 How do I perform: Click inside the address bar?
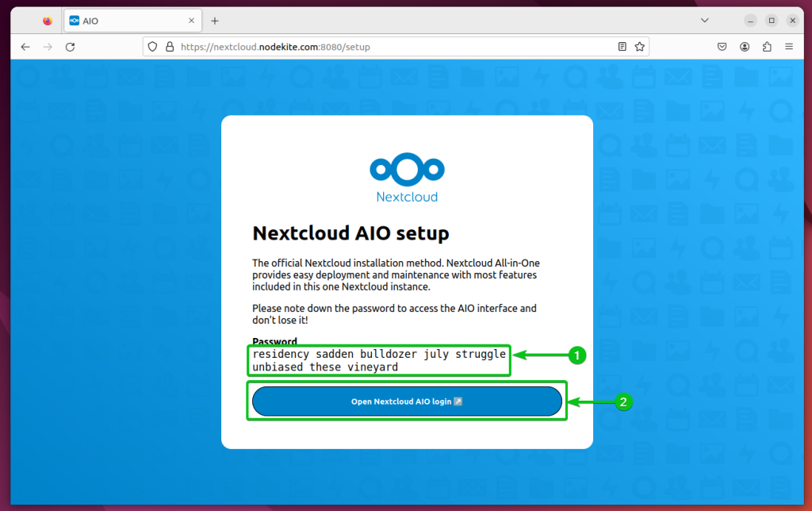[357, 46]
